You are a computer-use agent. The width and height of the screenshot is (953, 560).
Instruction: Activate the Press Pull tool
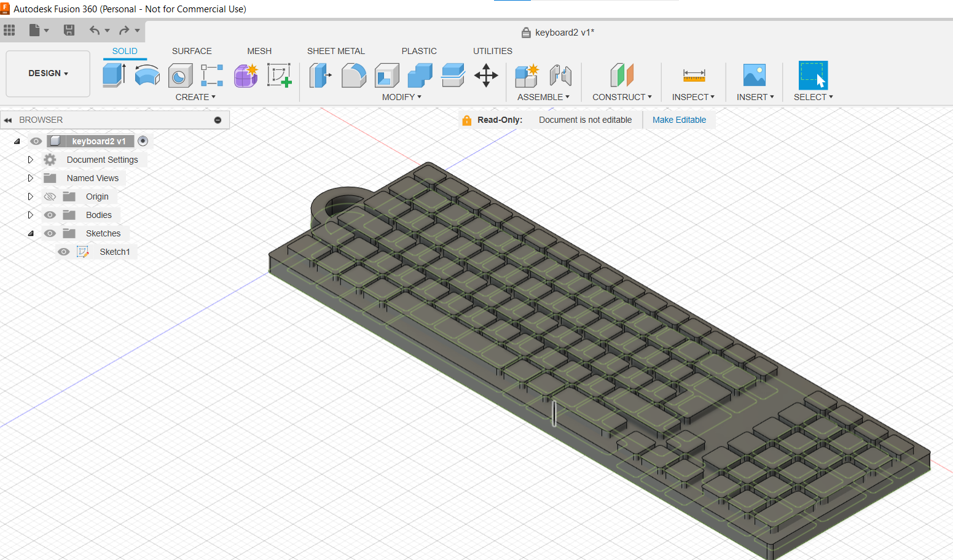coord(320,75)
